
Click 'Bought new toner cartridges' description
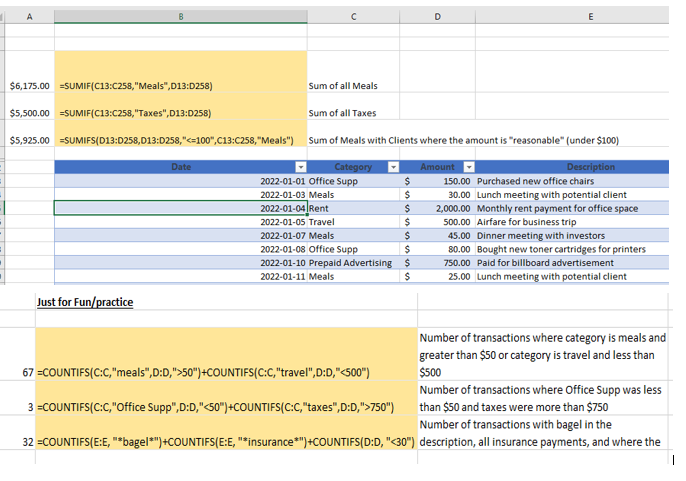(x=572, y=249)
